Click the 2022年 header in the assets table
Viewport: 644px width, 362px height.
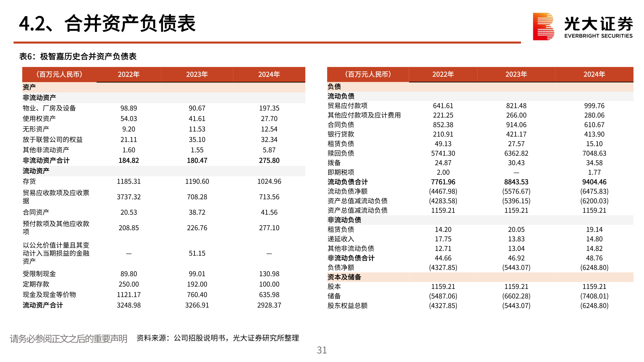tap(129, 74)
